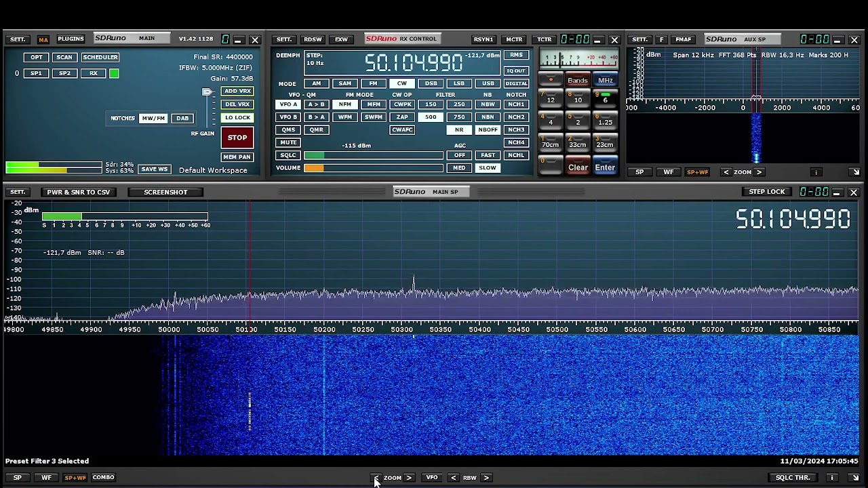Click Aux SP resize corner arrow icon

pos(855,172)
